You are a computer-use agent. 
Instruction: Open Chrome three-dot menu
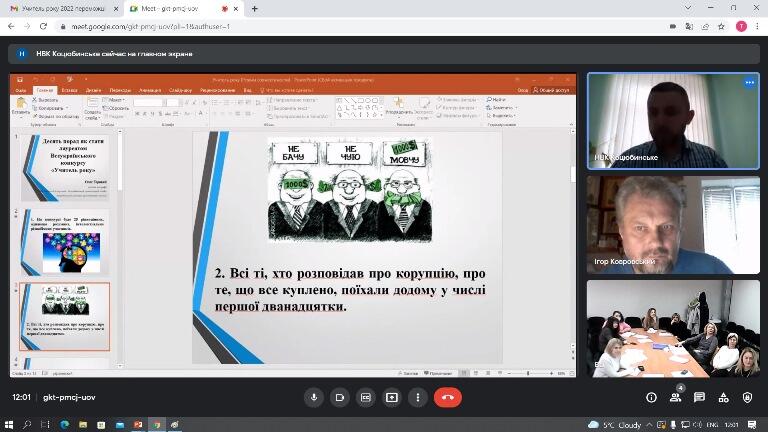point(757,26)
